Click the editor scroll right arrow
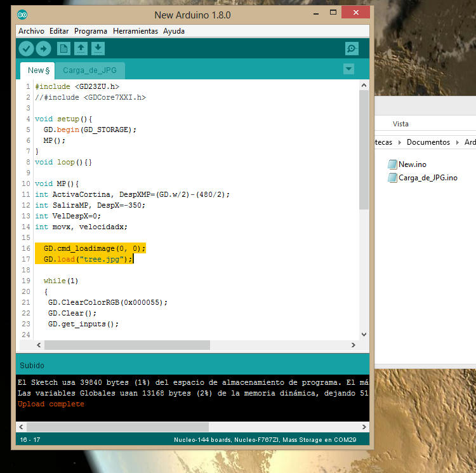Image resolution: width=476 pixels, height=473 pixels. click(353, 345)
